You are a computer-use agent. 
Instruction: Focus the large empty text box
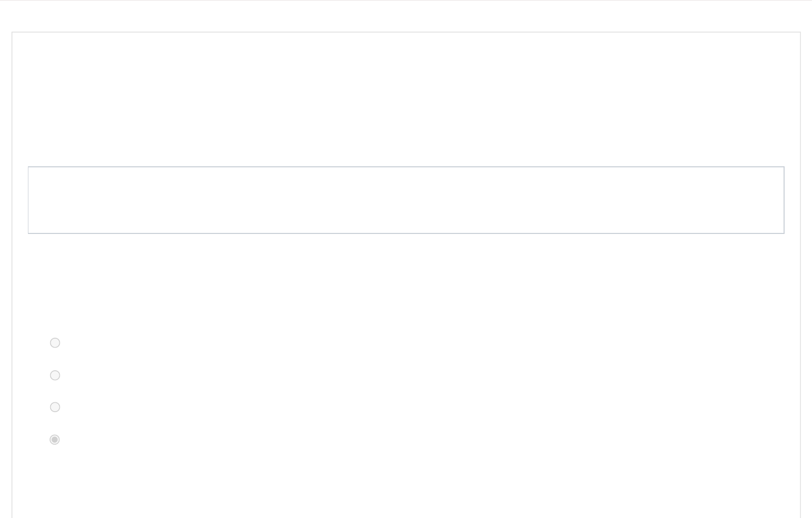pyautogui.click(x=406, y=200)
